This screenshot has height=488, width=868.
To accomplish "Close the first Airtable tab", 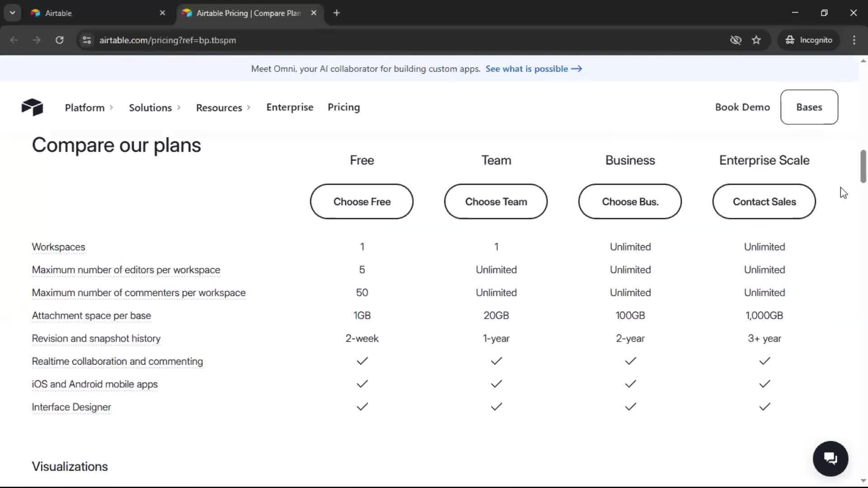I will (163, 13).
